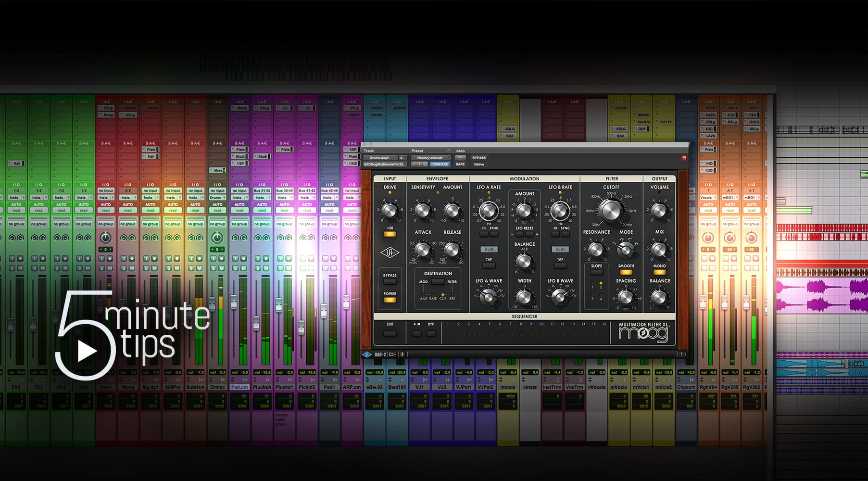Open the insert position 'a' dropdown
This screenshot has width=868, height=481.
pyautogui.click(x=403, y=158)
